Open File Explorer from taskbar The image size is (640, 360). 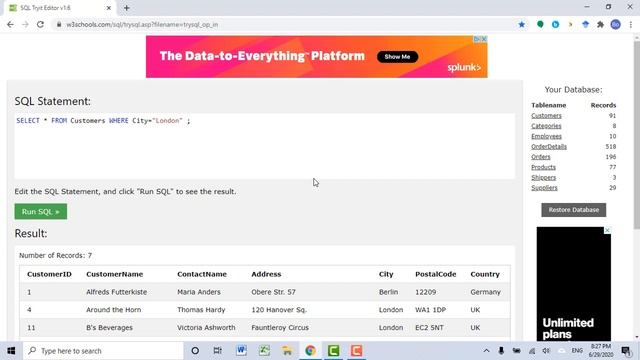287,351
